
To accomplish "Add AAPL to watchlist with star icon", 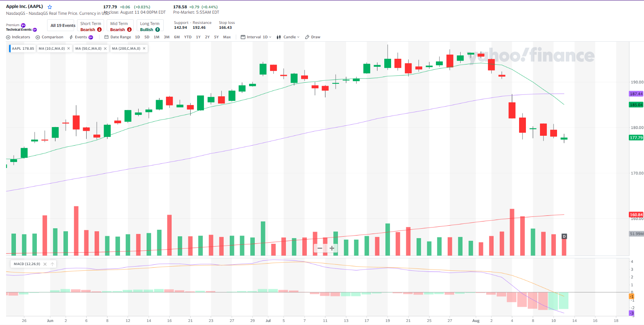I will pos(50,7).
